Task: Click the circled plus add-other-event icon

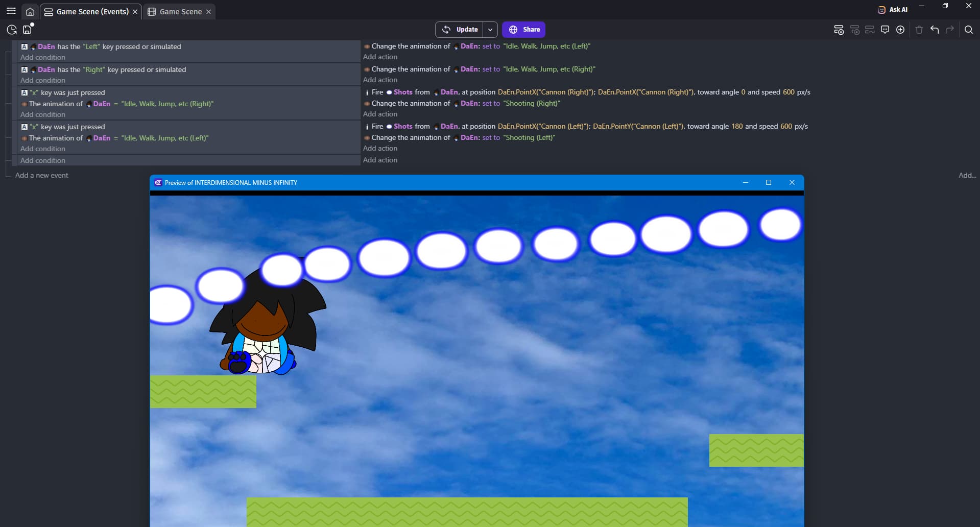Action: (900, 30)
